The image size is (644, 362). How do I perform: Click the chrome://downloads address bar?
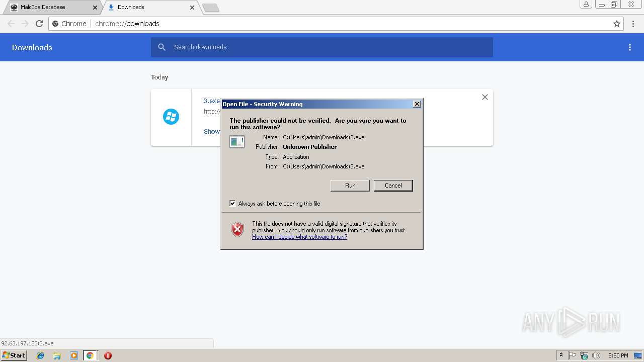click(336, 24)
